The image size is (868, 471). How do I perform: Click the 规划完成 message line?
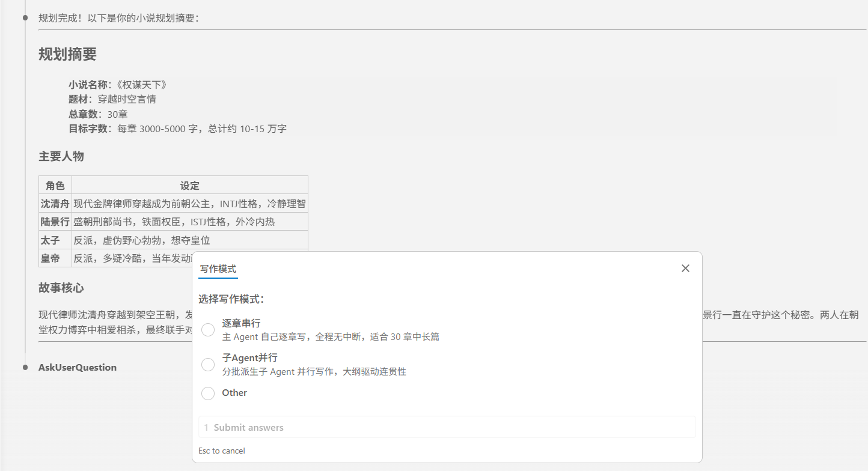click(x=118, y=18)
